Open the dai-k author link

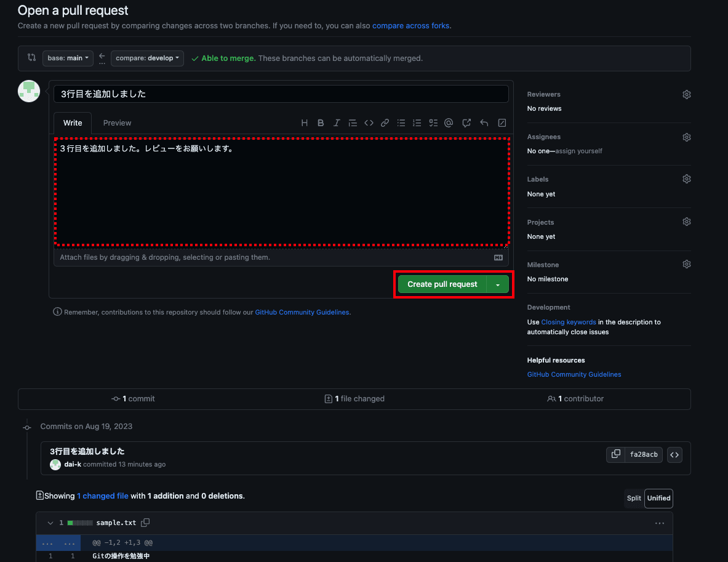73,465
